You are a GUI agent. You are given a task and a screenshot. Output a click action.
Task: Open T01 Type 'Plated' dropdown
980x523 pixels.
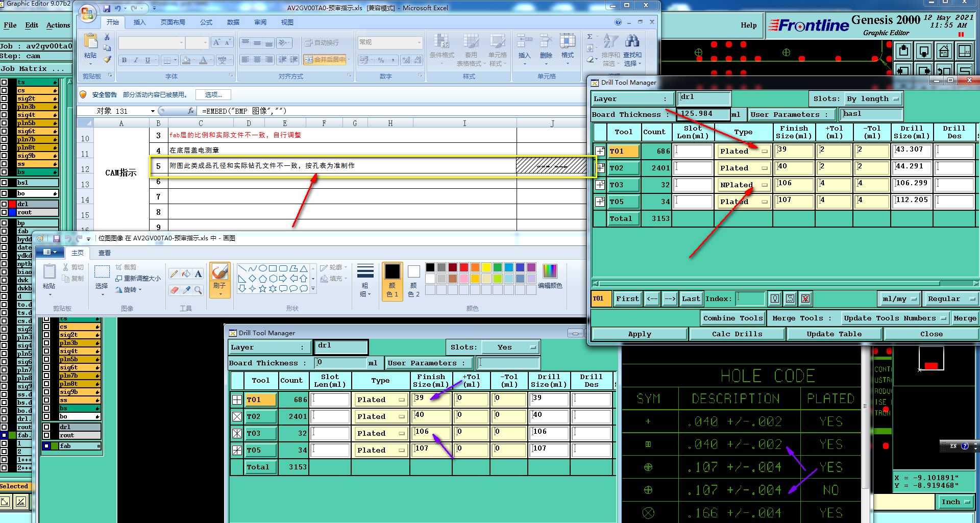coord(744,151)
